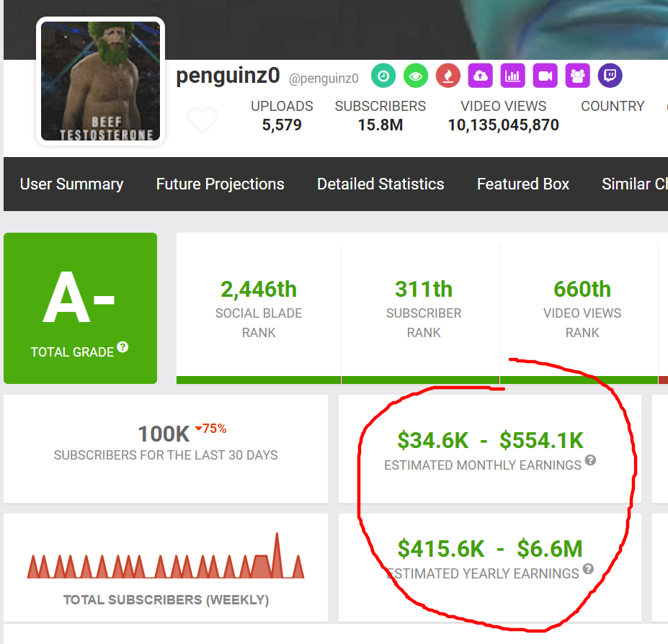Toggle the heart favorite icon
The height and width of the screenshot is (644, 668).
pos(202,120)
